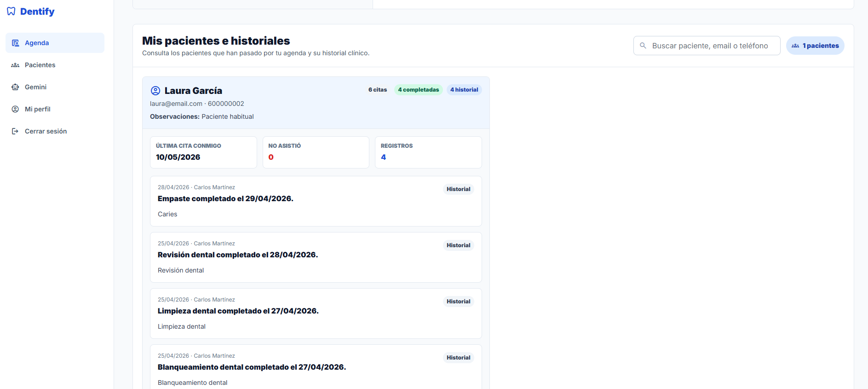Click the 1 pacientes counter badge
The image size is (868, 389).
815,46
